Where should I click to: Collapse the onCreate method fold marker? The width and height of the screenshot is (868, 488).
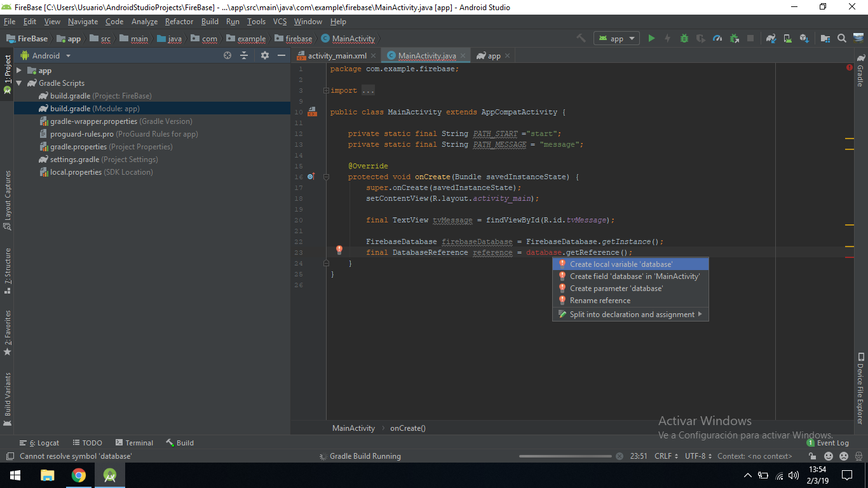coord(326,177)
